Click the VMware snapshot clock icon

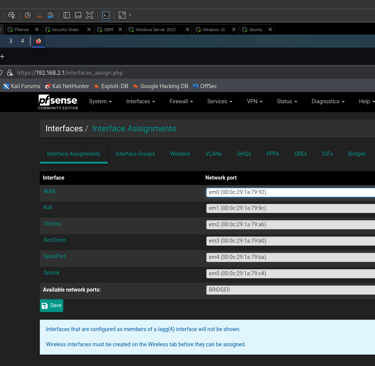(x=28, y=15)
